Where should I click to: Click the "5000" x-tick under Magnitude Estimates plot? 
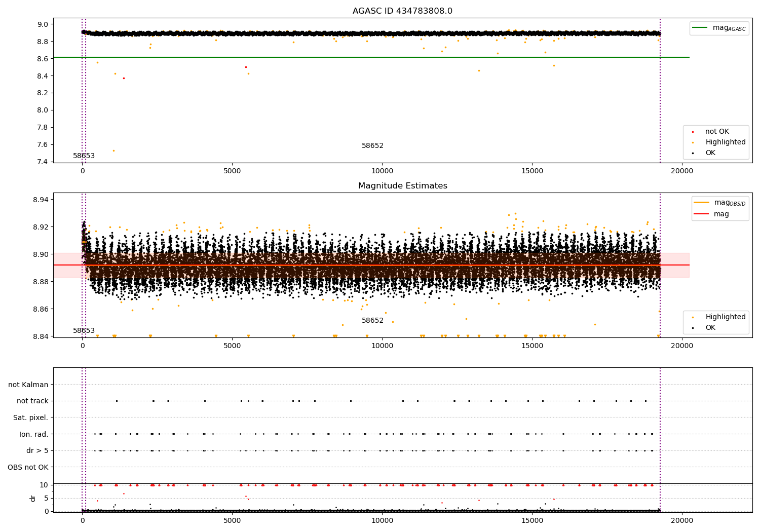tap(232, 346)
